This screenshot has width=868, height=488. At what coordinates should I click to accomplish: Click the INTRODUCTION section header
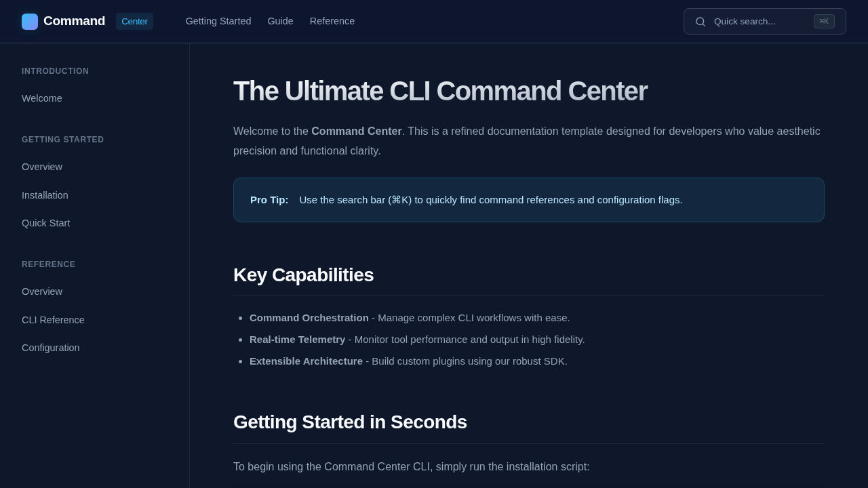click(55, 71)
